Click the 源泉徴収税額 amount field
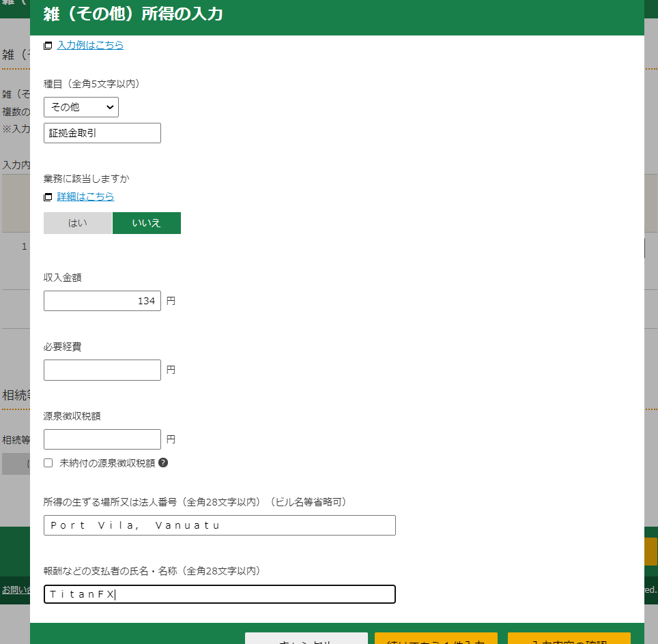The image size is (658, 644). coord(102,439)
